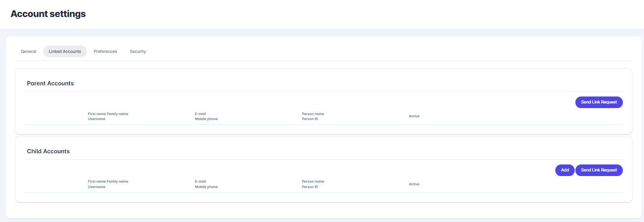The height and width of the screenshot is (222, 644).
Task: Click the Child Accounts section heading
Action: pos(48,151)
